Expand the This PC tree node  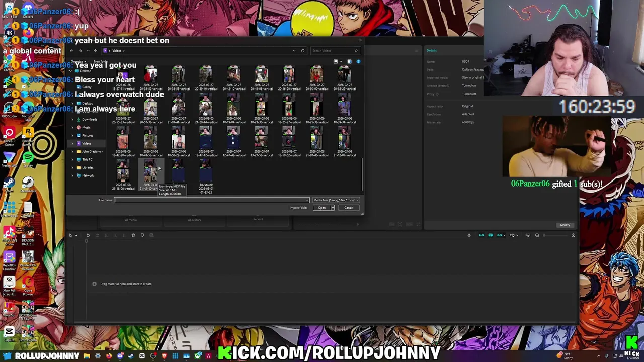click(72, 159)
